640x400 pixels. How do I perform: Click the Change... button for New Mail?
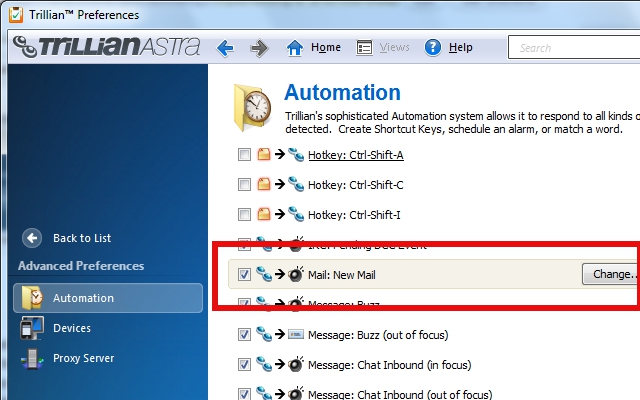tap(611, 274)
